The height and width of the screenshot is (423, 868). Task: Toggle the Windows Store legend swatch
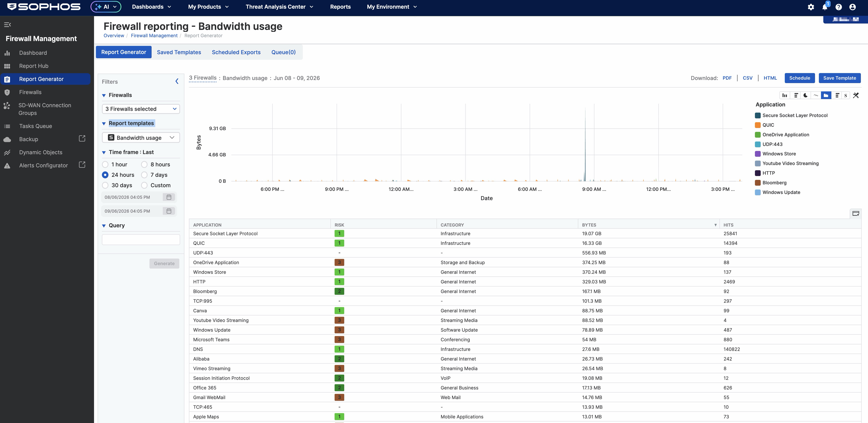point(758,154)
